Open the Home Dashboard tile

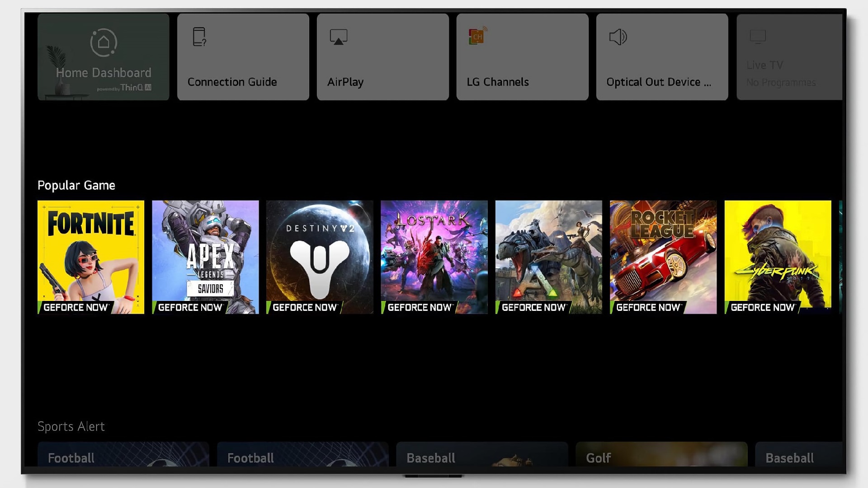click(x=104, y=57)
